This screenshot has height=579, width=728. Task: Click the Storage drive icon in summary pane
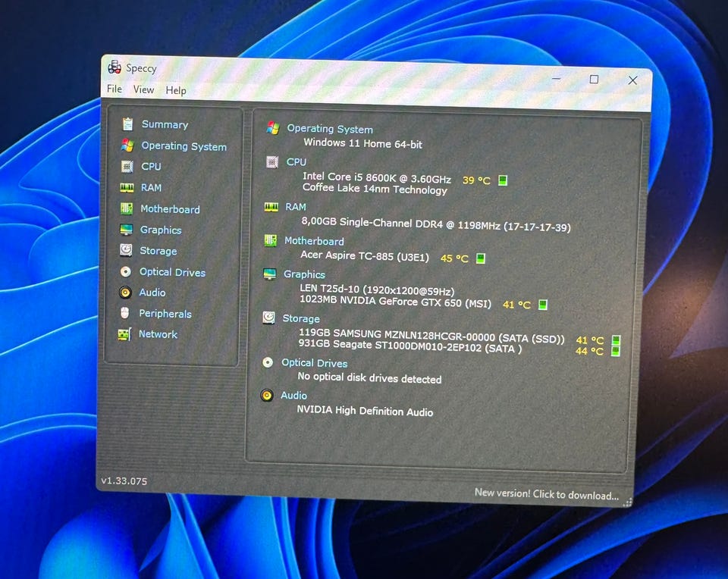[268, 318]
